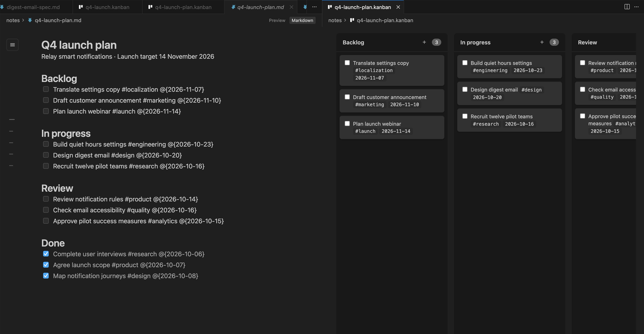Click markdown file icon in left breadcrumb

tap(30, 21)
